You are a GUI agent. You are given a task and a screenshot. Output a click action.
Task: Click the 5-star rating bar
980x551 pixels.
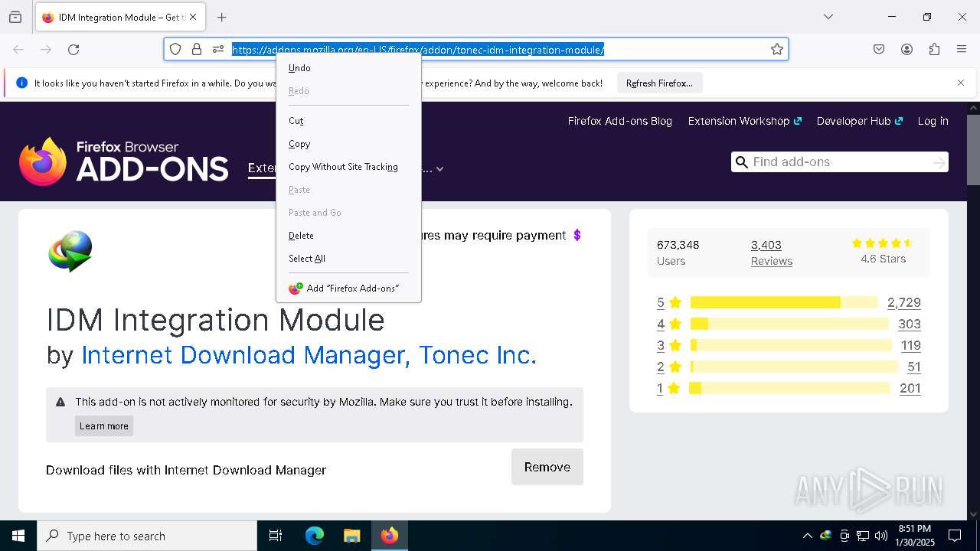coord(784,302)
